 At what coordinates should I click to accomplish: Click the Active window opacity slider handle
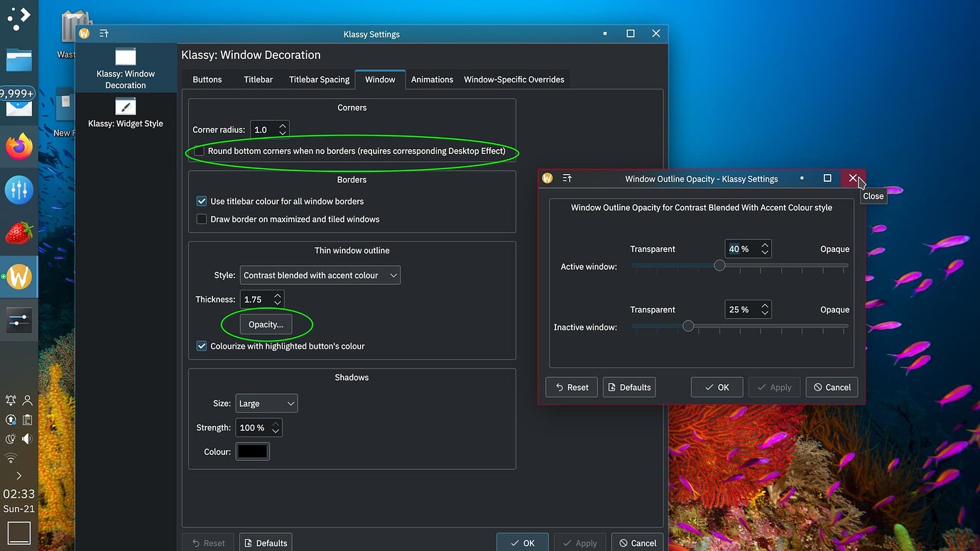point(719,266)
